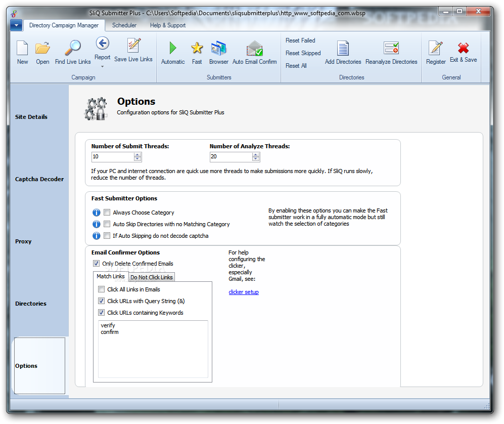This screenshot has height=424, width=504.
Task: Click in the keywords text box
Action: tap(153, 349)
